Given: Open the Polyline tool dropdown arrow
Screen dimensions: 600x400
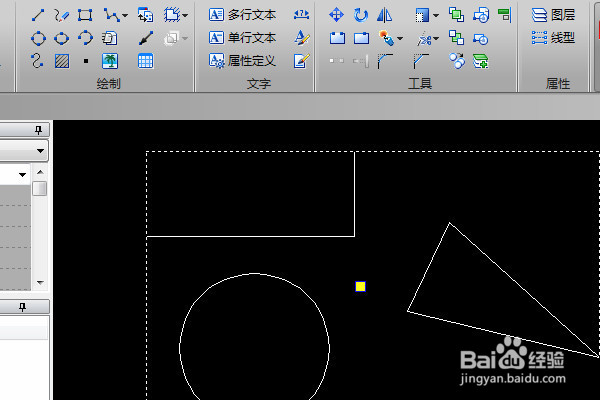Looking at the screenshot, I should click(x=125, y=16).
